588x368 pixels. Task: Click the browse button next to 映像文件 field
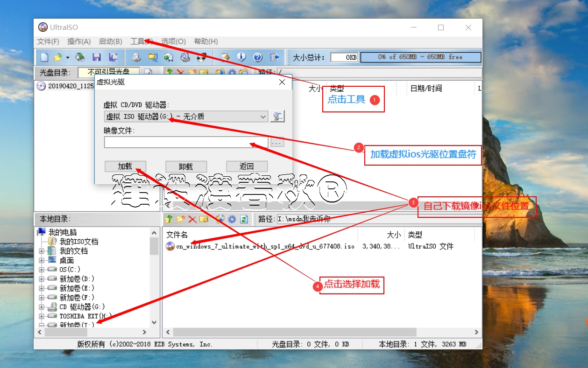277,142
